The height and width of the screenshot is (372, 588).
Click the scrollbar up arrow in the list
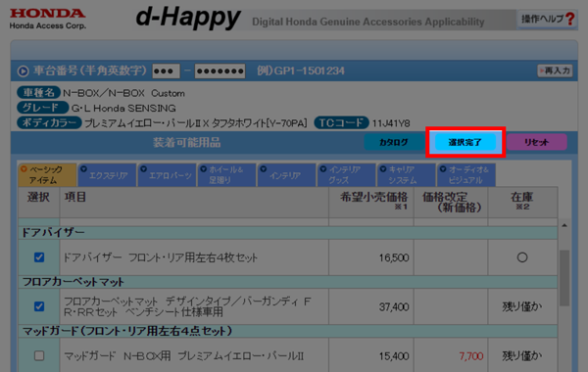[564, 225]
